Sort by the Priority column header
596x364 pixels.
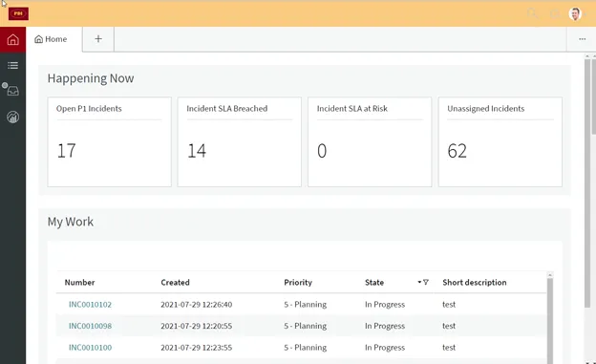[x=298, y=282]
